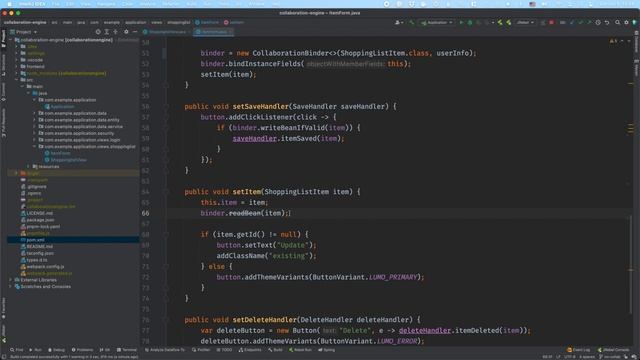
Task: Start debugging with the bug icon
Action: 470,22
